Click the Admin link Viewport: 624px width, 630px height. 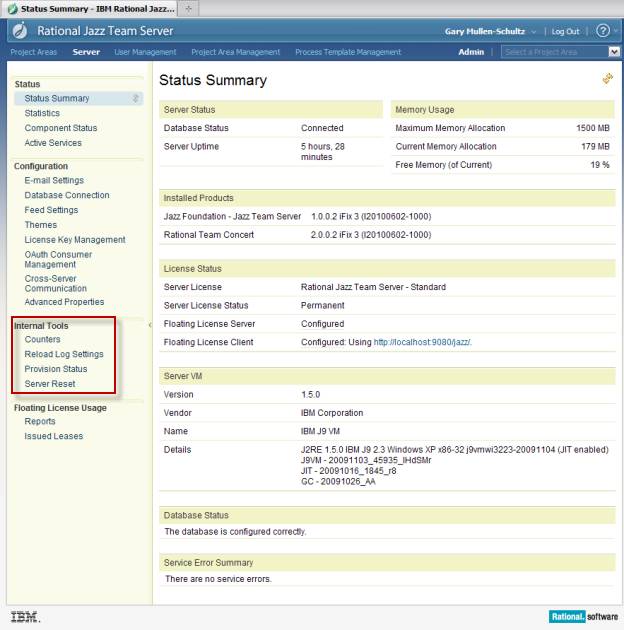tap(471, 52)
